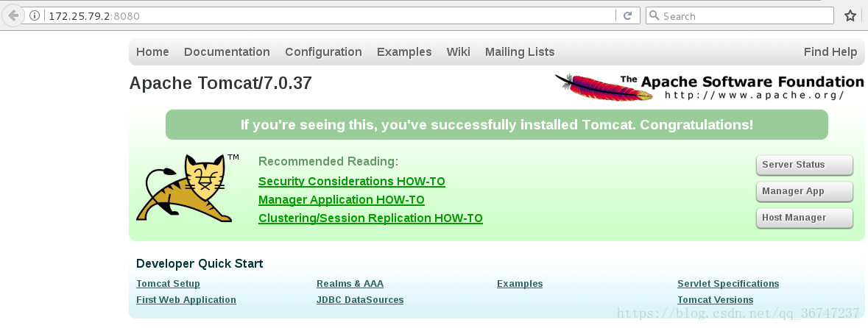The width and height of the screenshot is (868, 328).
Task: Open the Wiki navigation item
Action: [459, 52]
